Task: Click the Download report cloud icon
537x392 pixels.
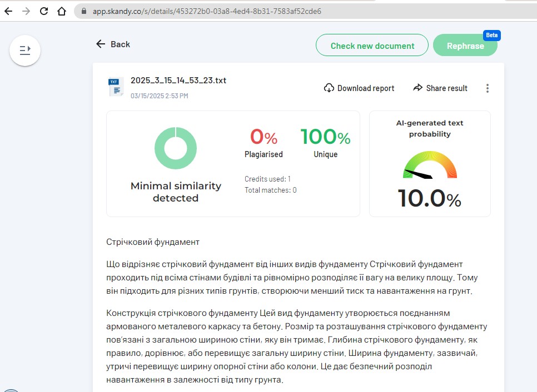Action: (329, 88)
